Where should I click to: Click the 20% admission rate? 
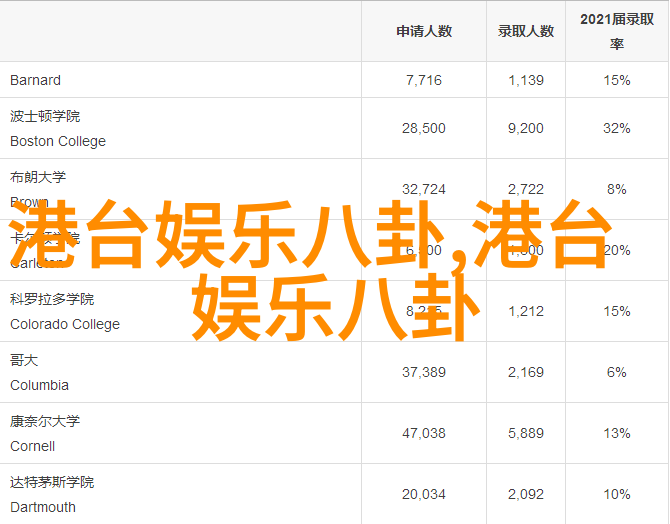[x=617, y=250]
